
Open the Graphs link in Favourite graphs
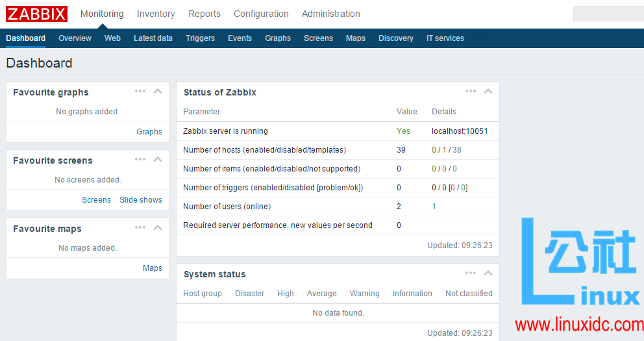click(x=149, y=132)
